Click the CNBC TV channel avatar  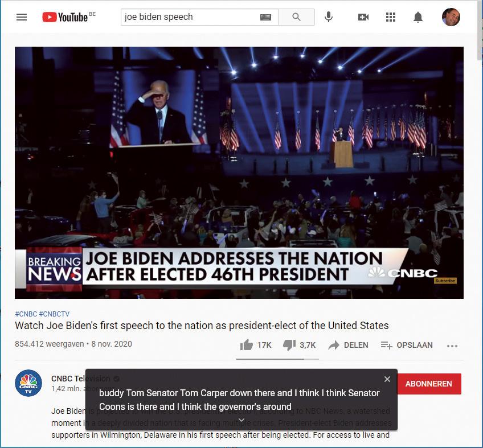(x=28, y=383)
